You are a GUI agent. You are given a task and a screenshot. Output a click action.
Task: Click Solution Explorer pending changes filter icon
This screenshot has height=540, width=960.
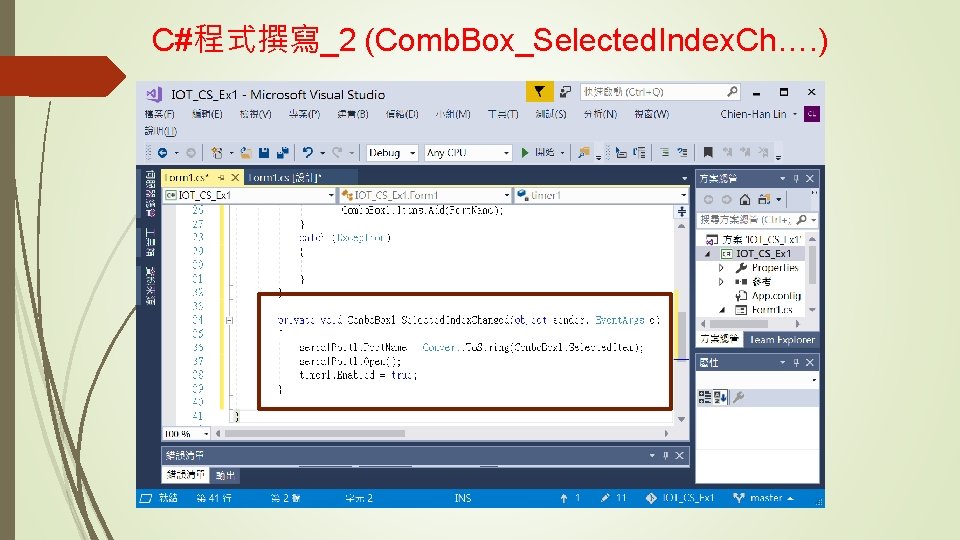[763, 200]
